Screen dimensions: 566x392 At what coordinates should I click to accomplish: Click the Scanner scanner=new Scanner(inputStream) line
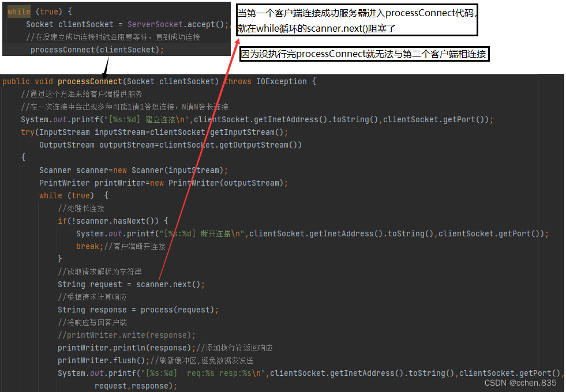pos(133,170)
